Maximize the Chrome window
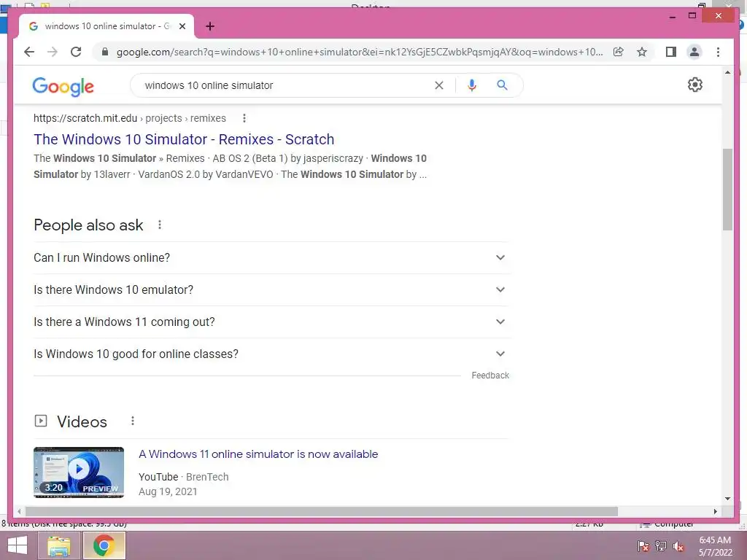 pos(692,16)
